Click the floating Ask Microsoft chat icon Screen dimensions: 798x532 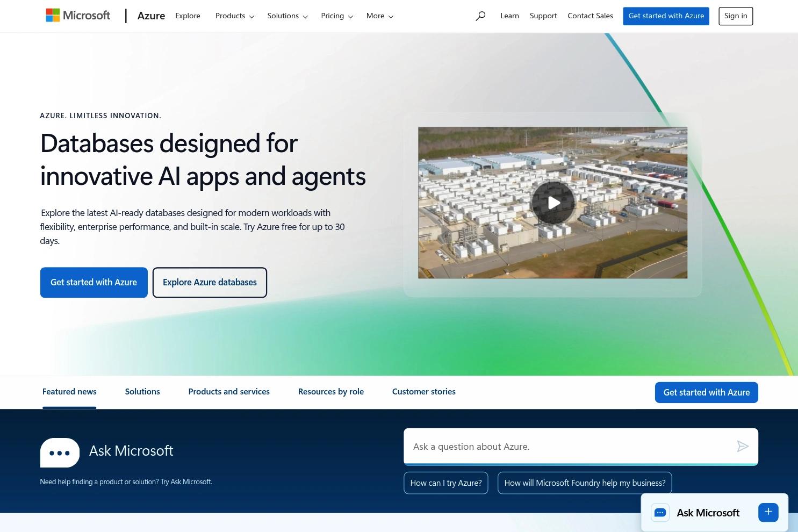pyautogui.click(x=660, y=513)
